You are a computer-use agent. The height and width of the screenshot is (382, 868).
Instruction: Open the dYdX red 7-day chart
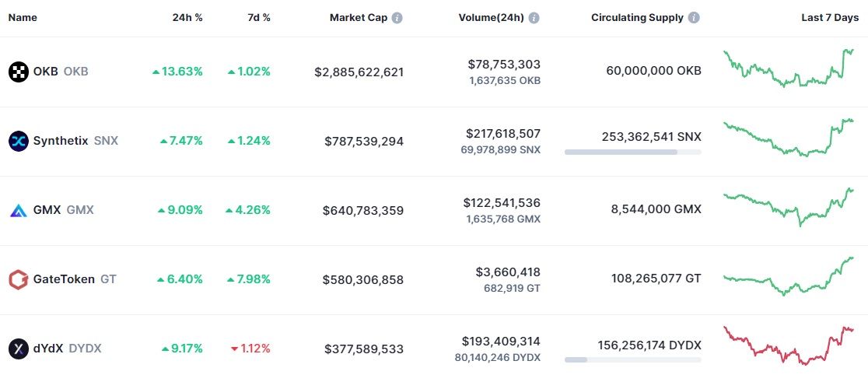point(788,345)
